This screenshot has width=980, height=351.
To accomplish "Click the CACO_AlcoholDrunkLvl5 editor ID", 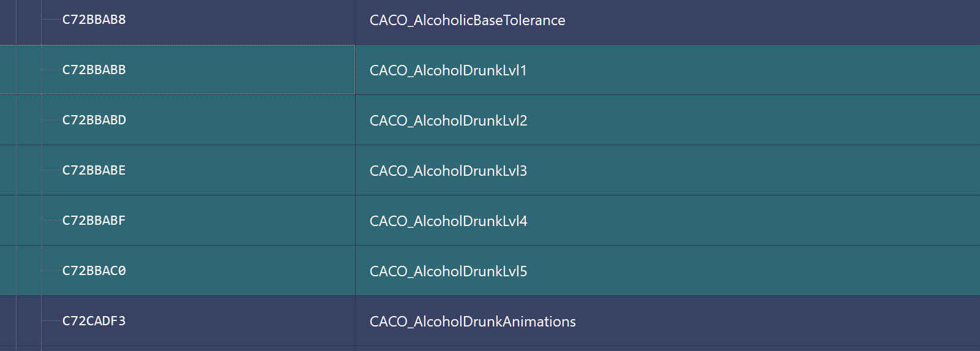I will 448,271.
